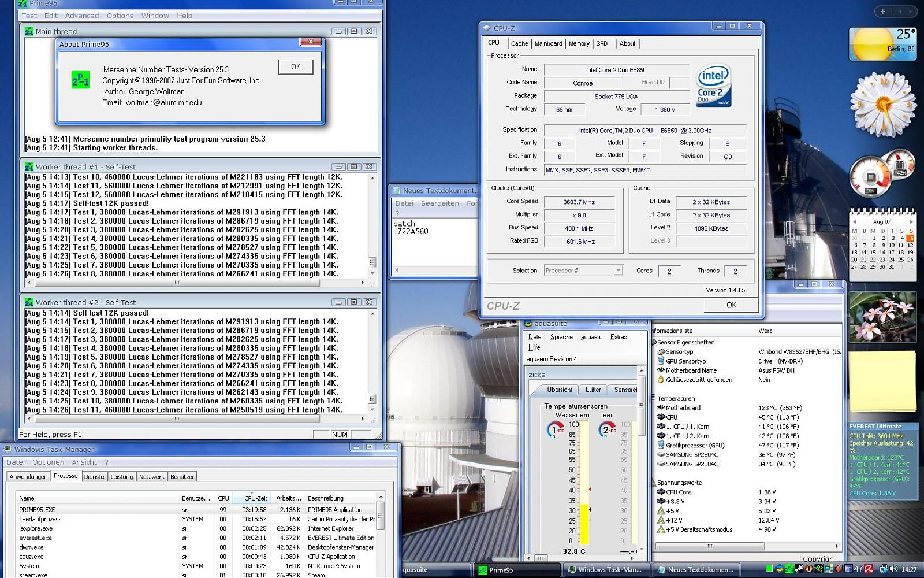
Task: Click the Worker thread #2 window icon
Action: click(x=29, y=302)
